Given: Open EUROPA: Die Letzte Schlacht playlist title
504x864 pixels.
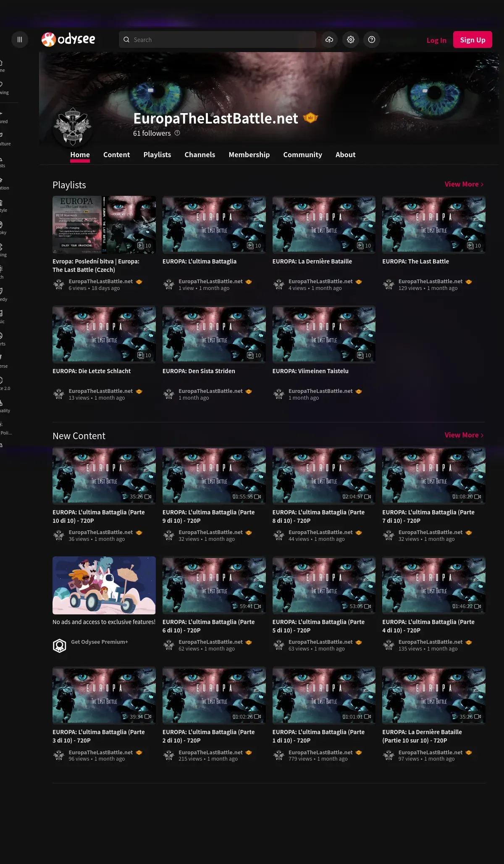Looking at the screenshot, I should pyautogui.click(x=92, y=371).
